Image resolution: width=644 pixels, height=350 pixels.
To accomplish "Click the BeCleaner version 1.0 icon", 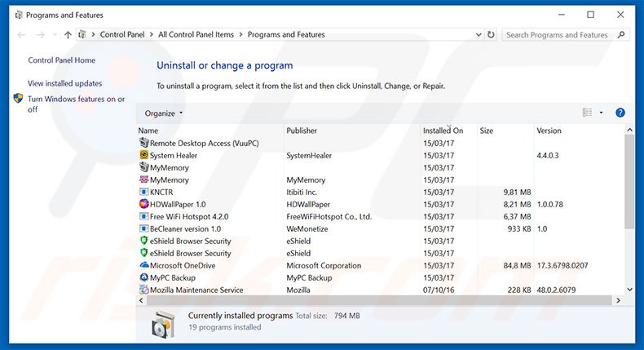I will click(143, 228).
